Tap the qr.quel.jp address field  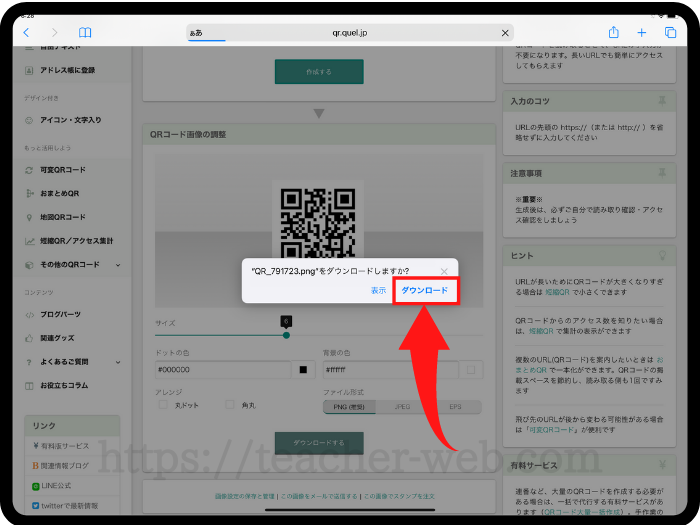pyautogui.click(x=350, y=33)
